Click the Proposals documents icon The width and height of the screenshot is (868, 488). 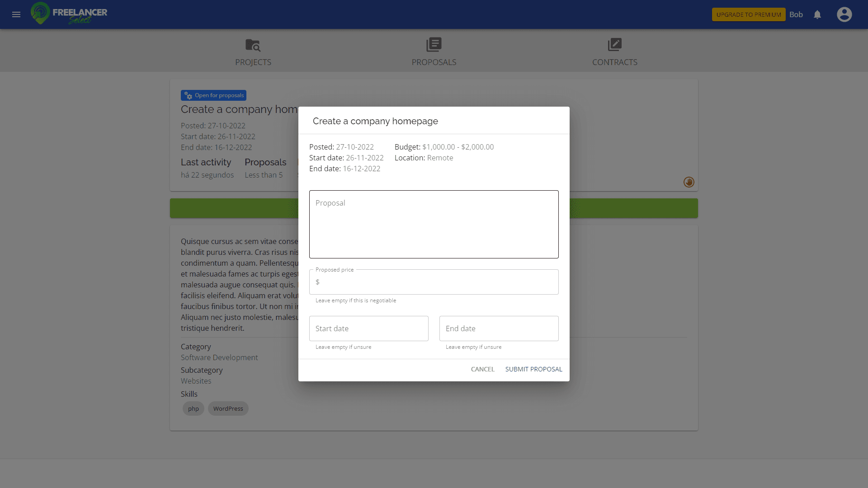click(x=434, y=45)
